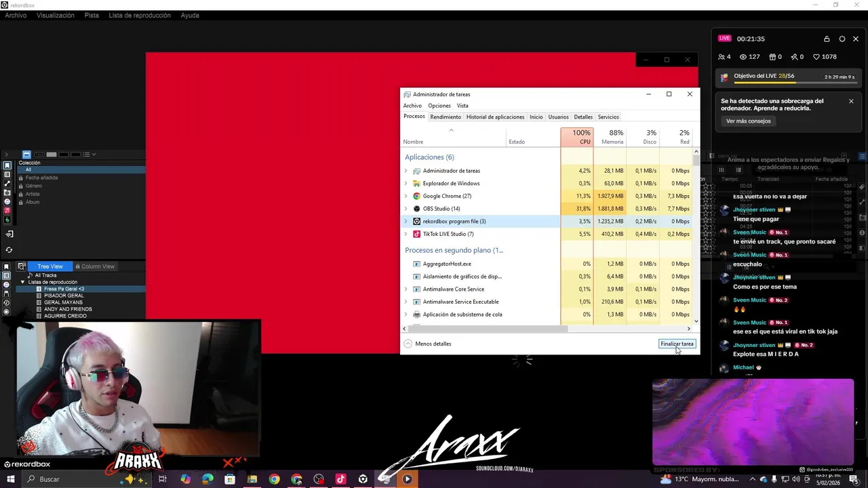Select the ANDY AND FRIENDS playlist
868x488 pixels.
[x=68, y=309]
